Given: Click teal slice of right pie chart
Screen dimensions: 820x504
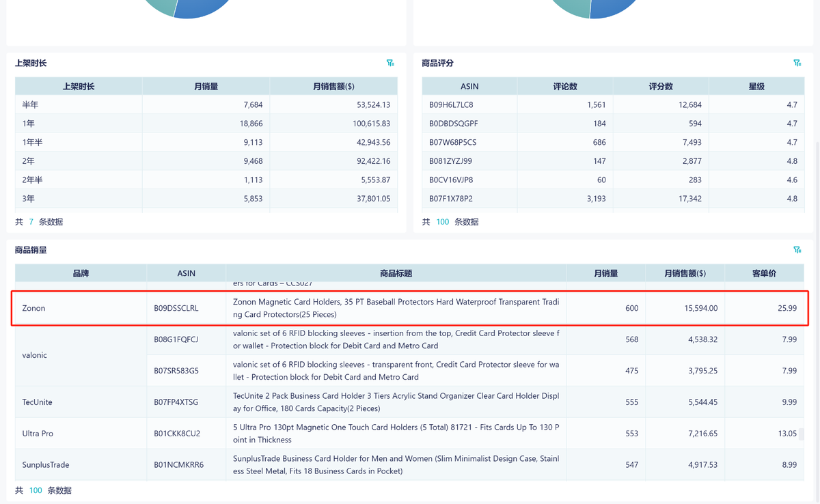Looking at the screenshot, I should point(571,7).
